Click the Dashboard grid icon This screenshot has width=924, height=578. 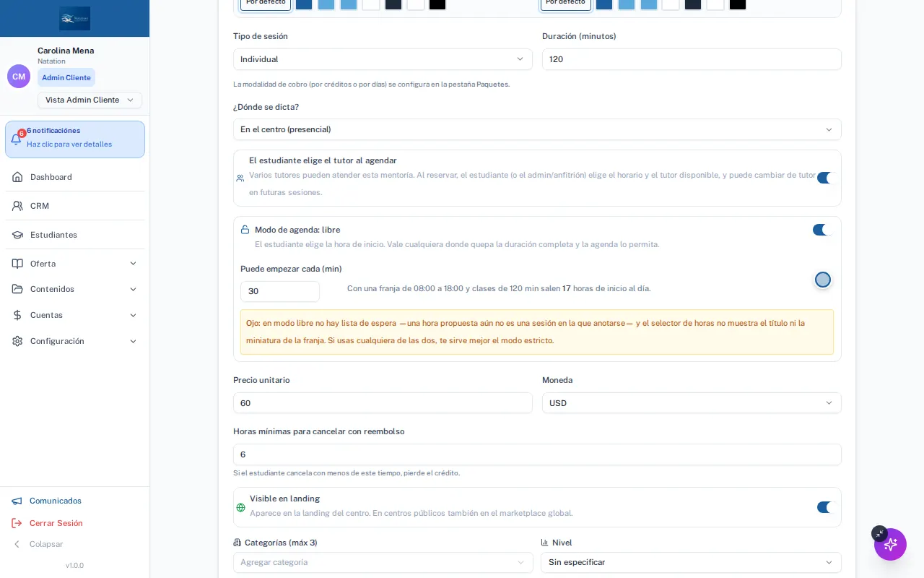[17, 177]
